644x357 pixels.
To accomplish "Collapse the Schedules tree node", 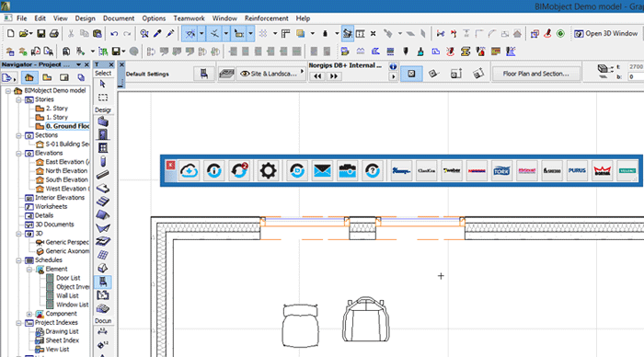I will click(x=18, y=260).
